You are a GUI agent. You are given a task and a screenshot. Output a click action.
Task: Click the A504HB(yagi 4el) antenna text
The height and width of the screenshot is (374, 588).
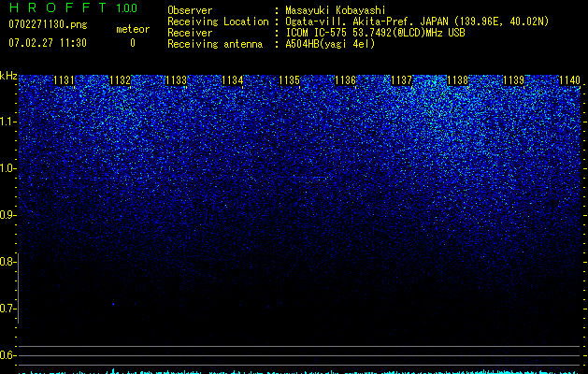pyautogui.click(x=330, y=44)
